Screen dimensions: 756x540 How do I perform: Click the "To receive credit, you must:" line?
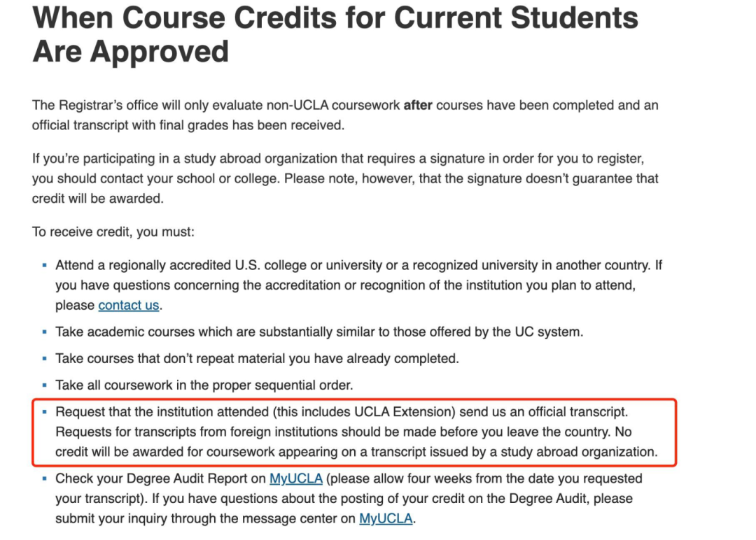click(113, 232)
